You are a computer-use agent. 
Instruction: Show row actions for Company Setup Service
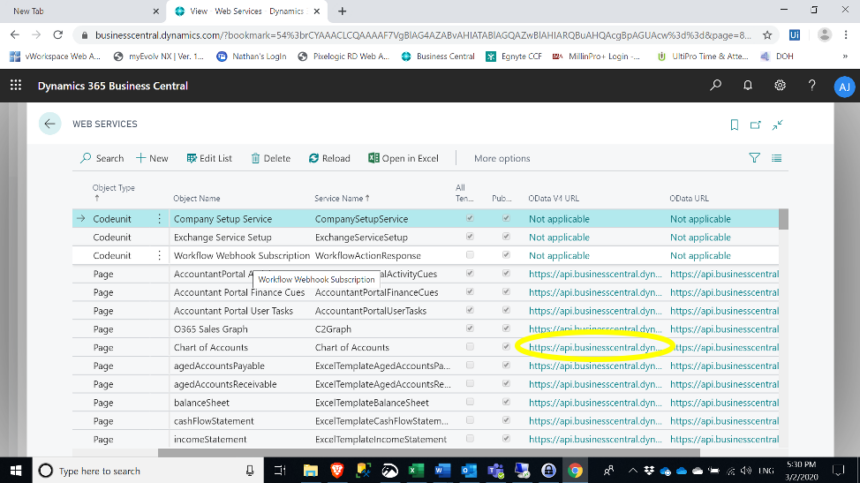click(x=160, y=219)
